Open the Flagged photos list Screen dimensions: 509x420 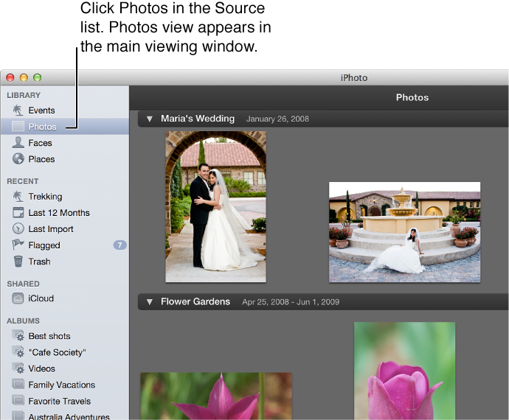[x=65, y=245]
